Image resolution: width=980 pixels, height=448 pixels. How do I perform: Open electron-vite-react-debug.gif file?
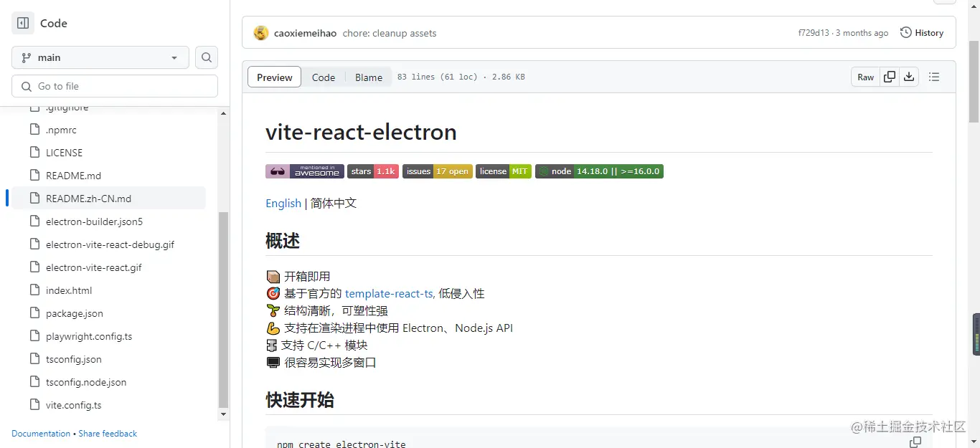tap(110, 244)
